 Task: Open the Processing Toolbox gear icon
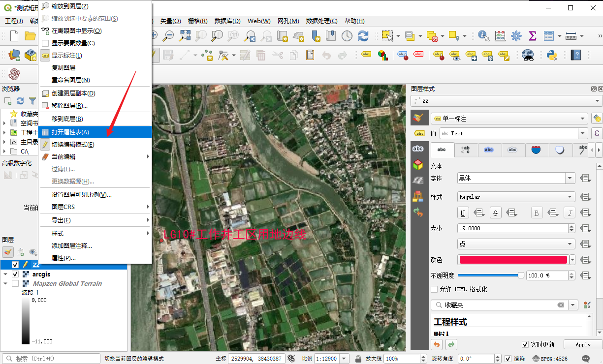(x=516, y=36)
